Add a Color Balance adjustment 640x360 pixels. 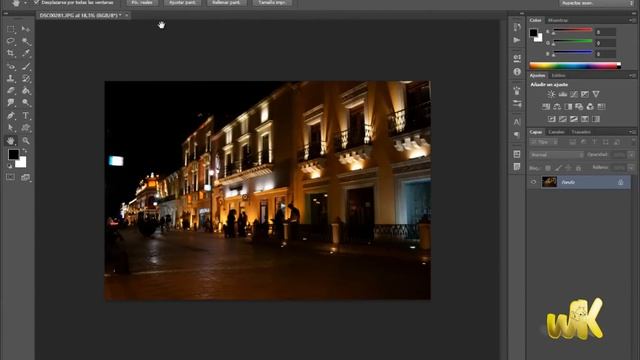click(557, 107)
